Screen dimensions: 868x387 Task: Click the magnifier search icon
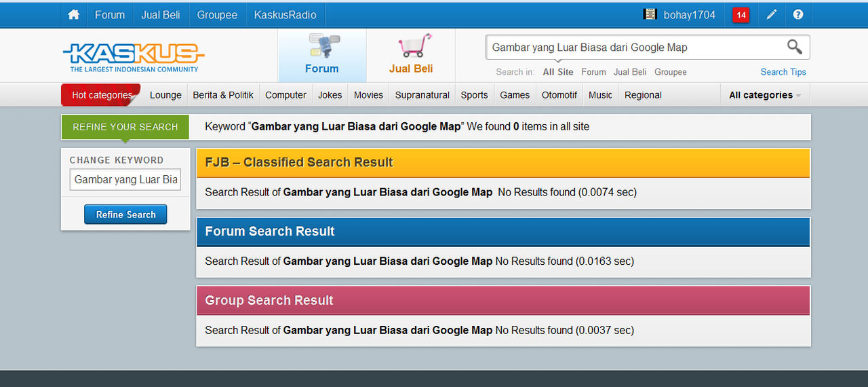tap(794, 47)
